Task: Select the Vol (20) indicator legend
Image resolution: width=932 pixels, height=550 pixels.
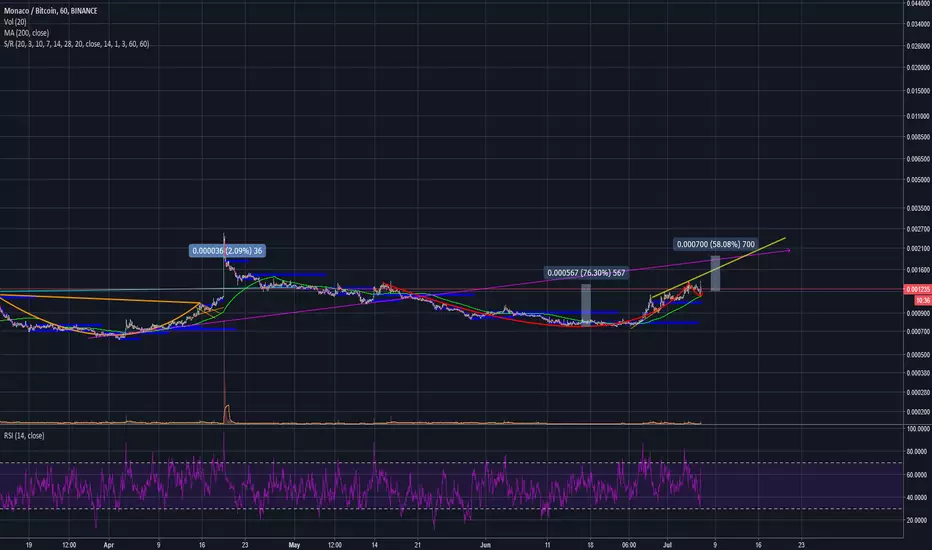Action: pos(15,22)
